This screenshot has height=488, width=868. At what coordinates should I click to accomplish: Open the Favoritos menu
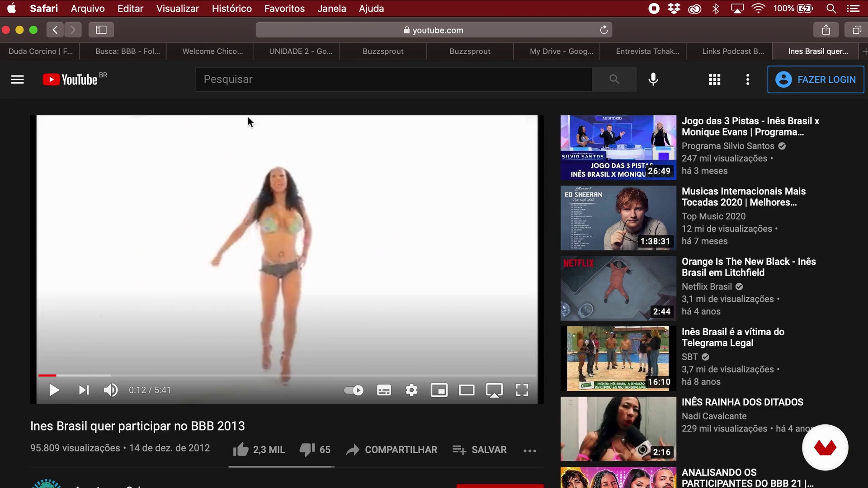coord(284,8)
